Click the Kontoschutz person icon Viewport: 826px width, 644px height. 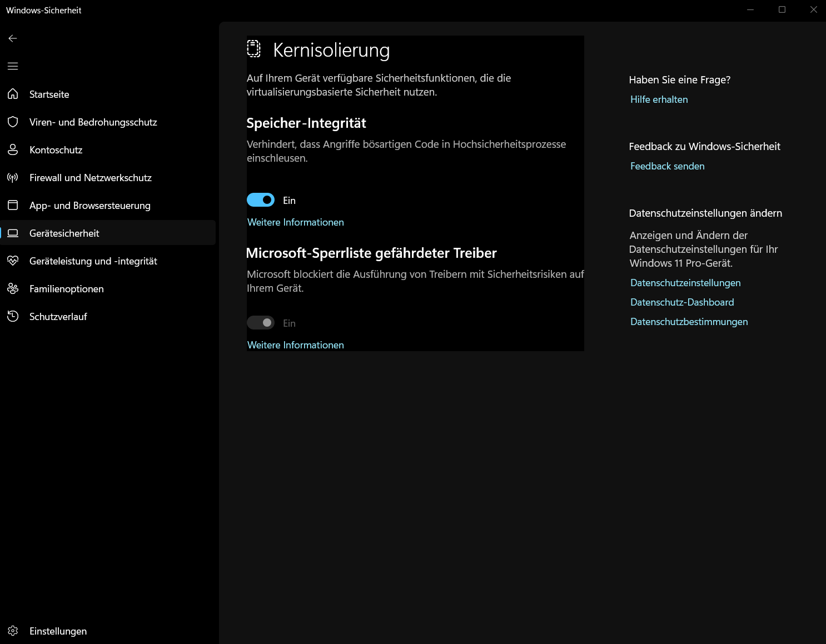[x=13, y=149]
